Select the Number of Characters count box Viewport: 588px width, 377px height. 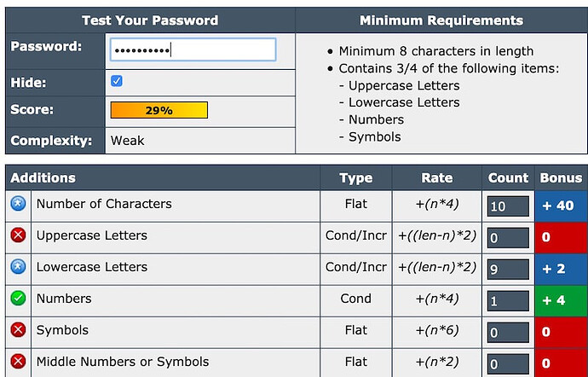pos(508,206)
